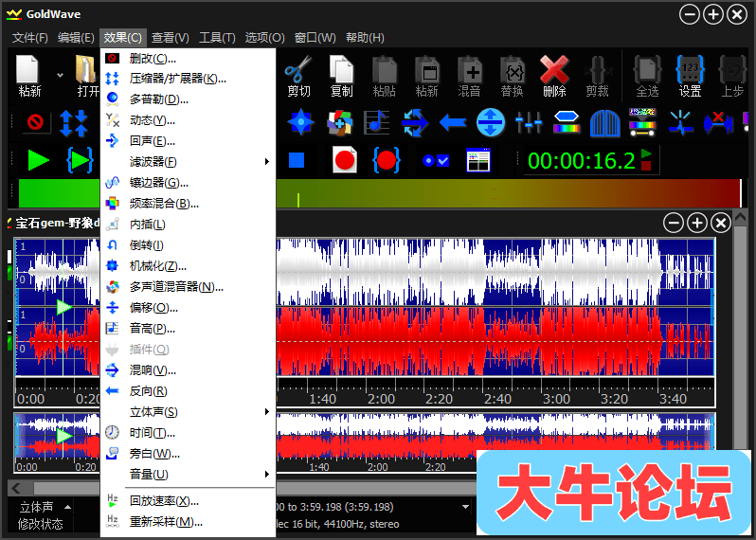This screenshot has height=540, width=756.
Task: Open the 文件(F) file menu
Action: coord(30,38)
